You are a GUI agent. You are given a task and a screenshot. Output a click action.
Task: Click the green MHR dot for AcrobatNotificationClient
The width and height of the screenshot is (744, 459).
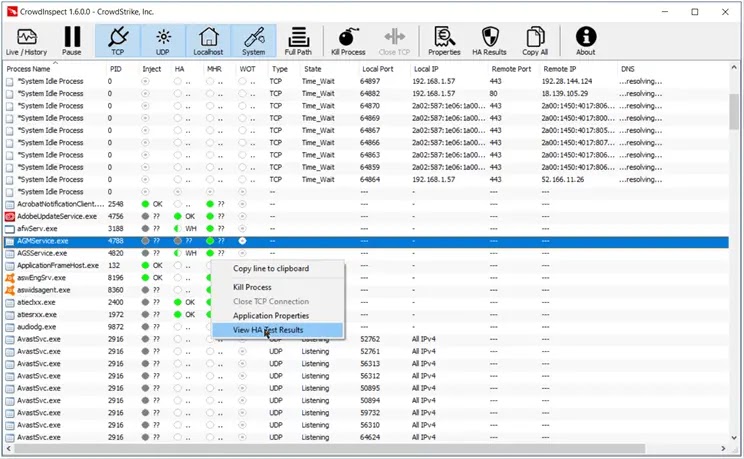(x=210, y=204)
